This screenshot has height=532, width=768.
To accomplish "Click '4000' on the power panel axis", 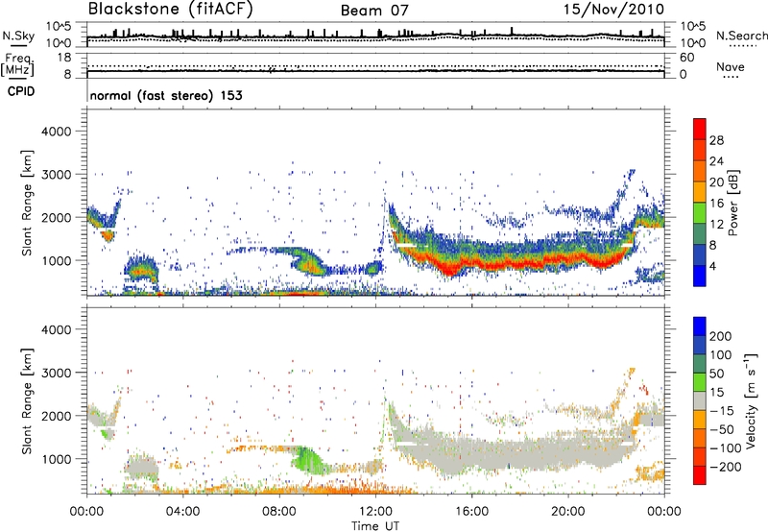I will [x=57, y=132].
